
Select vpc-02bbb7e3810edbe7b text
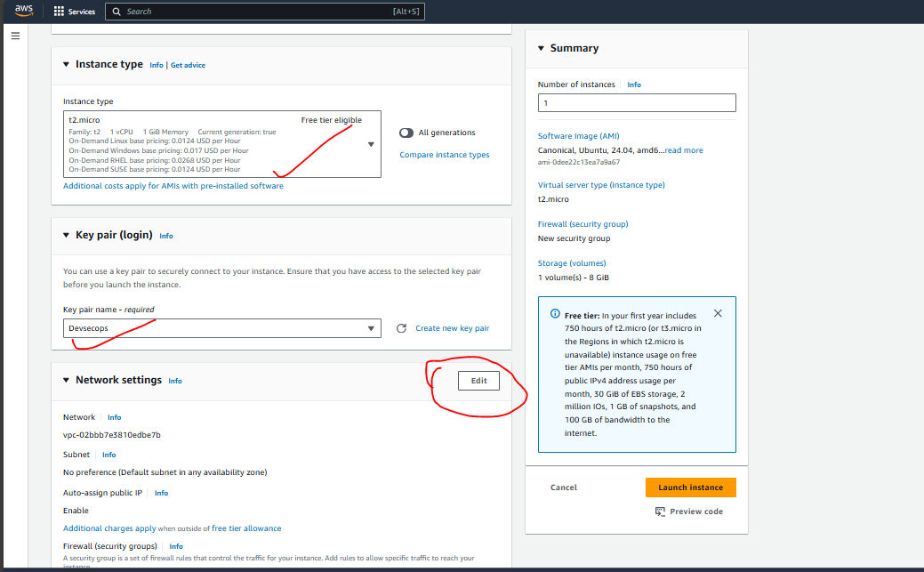(x=112, y=435)
